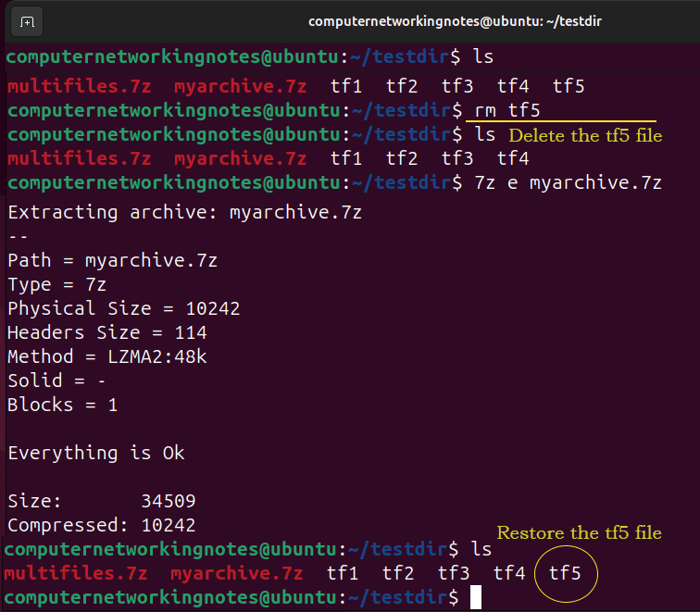Click the 'Blocks = 1' line
The image size is (700, 612).
63,405
